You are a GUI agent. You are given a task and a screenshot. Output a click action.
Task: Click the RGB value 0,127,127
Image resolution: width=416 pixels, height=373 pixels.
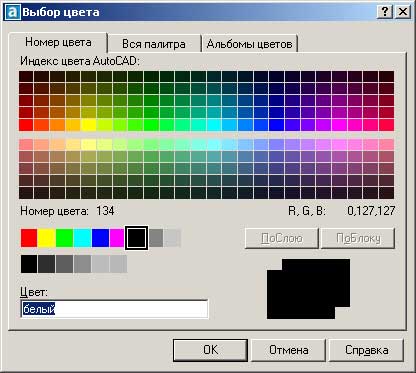[x=371, y=211]
